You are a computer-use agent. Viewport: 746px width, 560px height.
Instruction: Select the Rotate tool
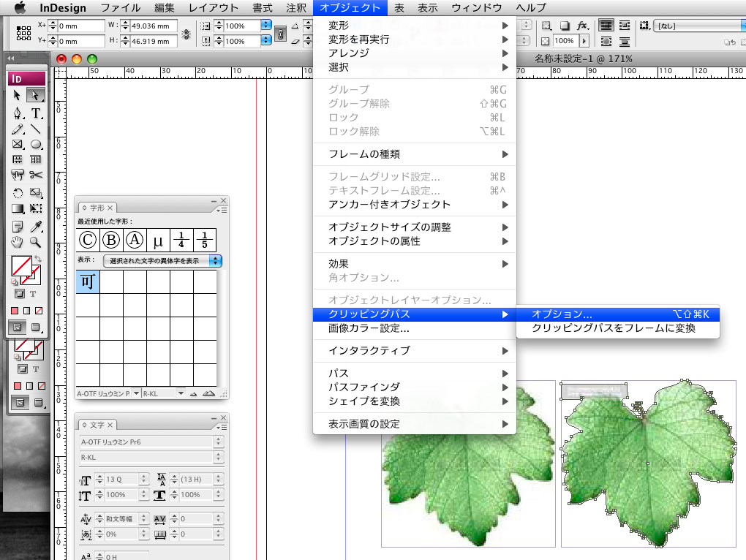[18, 194]
